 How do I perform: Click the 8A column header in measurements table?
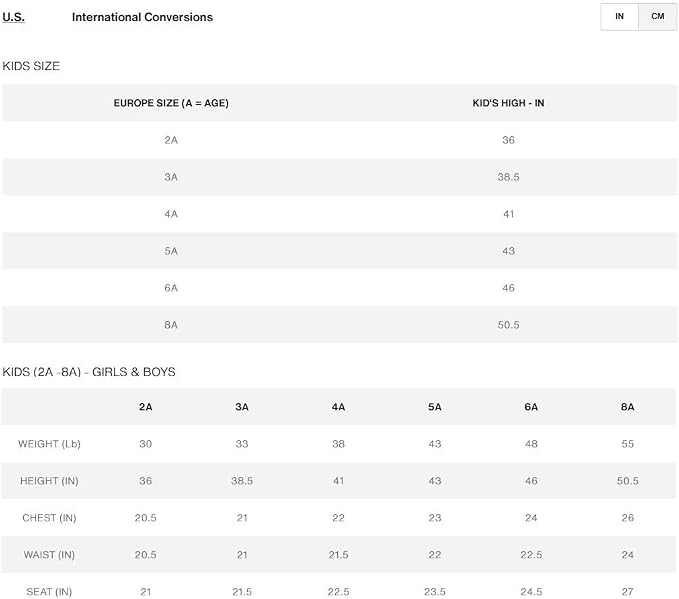[x=627, y=407]
